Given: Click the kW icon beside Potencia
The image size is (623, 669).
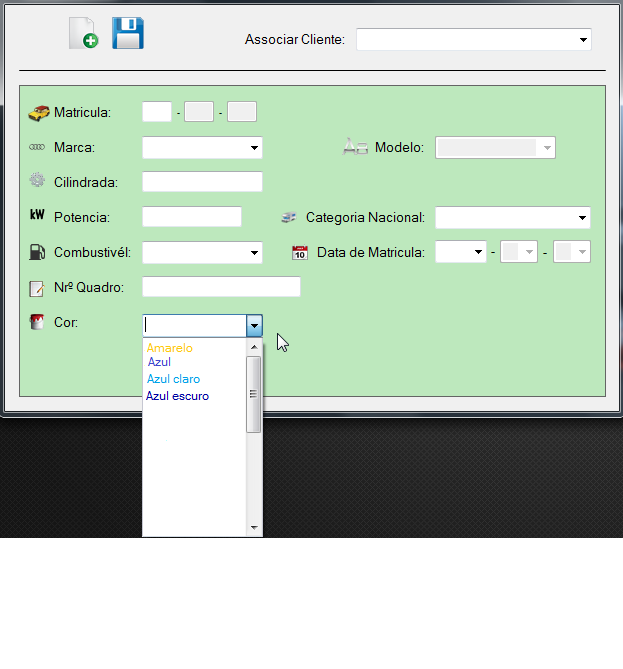Looking at the screenshot, I should [37, 215].
